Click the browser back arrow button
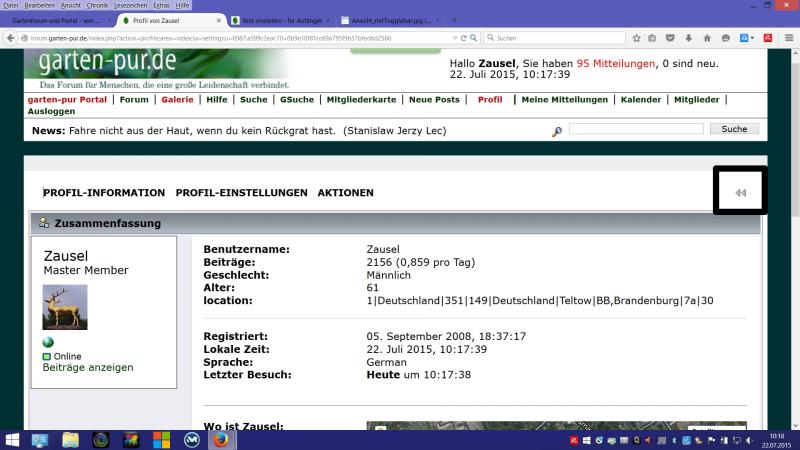This screenshot has width=800, height=450. coord(11,38)
